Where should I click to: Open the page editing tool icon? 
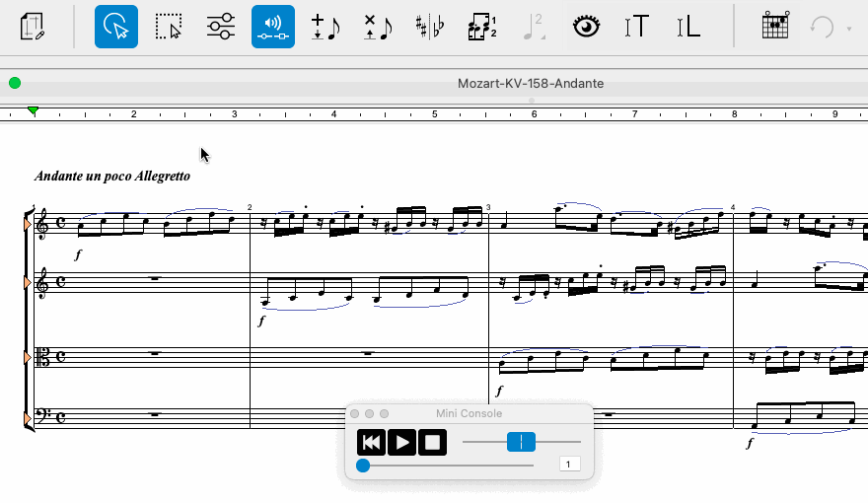(32, 27)
